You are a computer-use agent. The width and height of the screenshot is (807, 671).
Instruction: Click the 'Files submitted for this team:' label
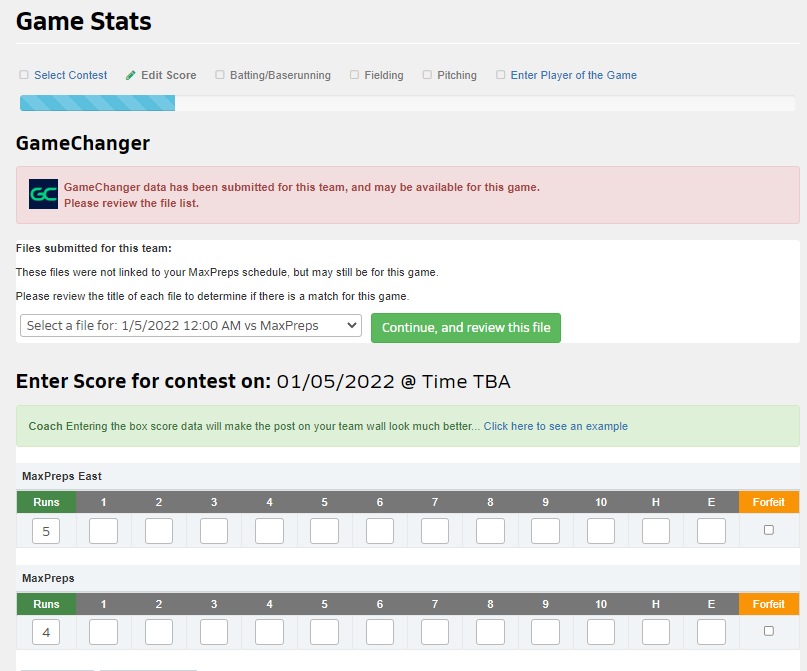tap(94, 248)
